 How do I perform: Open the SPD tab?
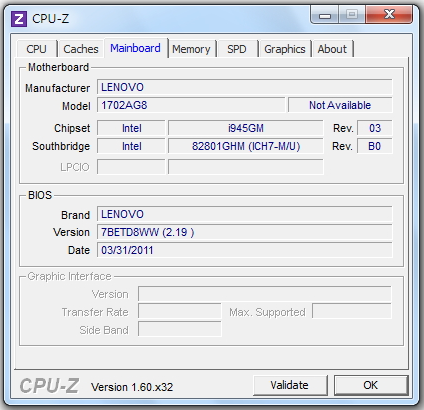pyautogui.click(x=237, y=49)
